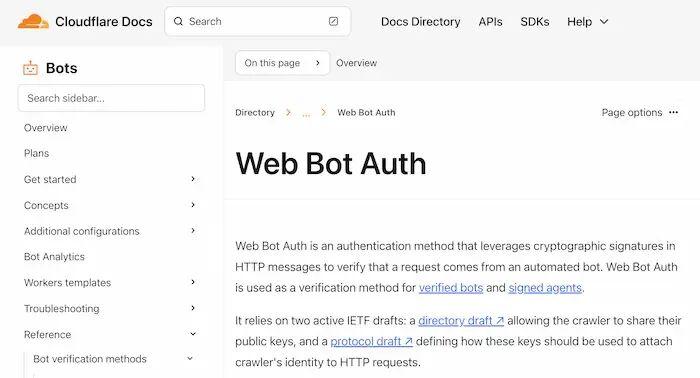Open Plans in the sidebar
The image size is (700, 378).
point(36,153)
